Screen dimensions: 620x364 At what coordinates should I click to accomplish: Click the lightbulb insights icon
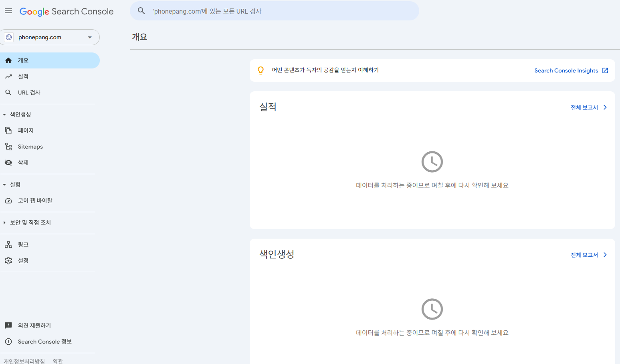click(x=261, y=70)
